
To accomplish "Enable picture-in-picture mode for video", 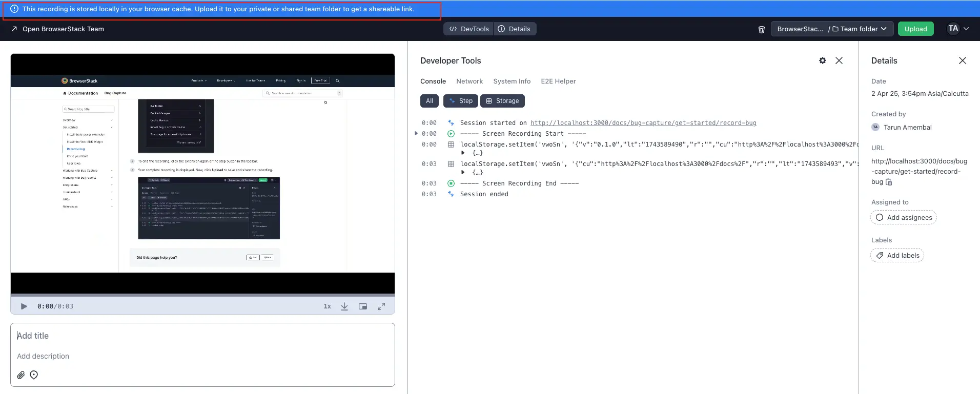I will 363,306.
